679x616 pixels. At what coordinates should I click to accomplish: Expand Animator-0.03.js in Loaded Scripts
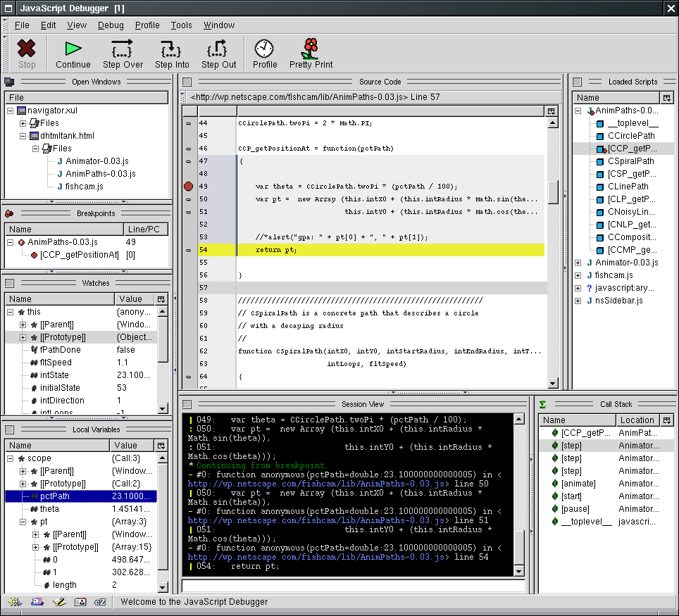click(578, 263)
